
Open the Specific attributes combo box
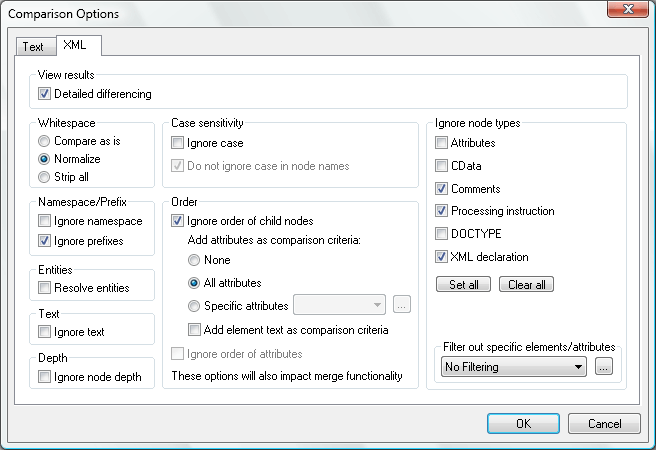pos(377,305)
